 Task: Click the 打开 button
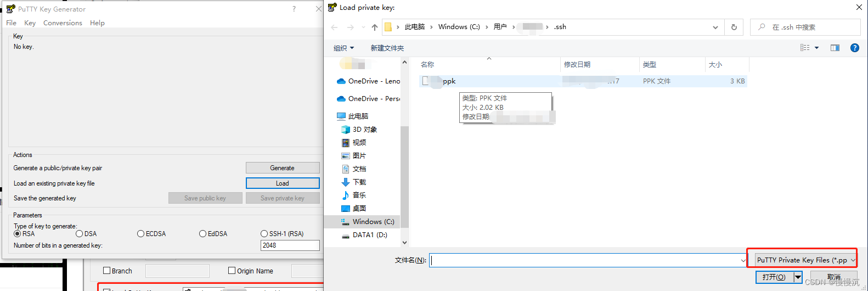tap(774, 277)
